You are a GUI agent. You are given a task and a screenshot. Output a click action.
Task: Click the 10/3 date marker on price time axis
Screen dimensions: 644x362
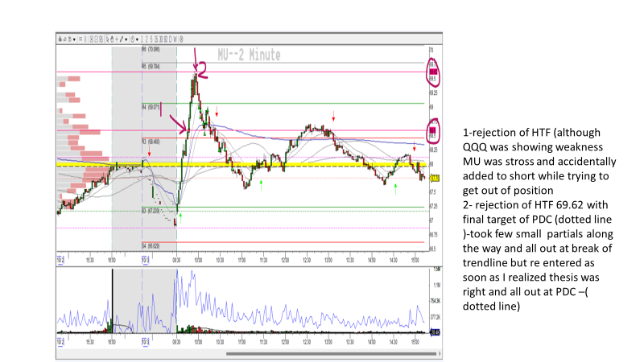(146, 260)
